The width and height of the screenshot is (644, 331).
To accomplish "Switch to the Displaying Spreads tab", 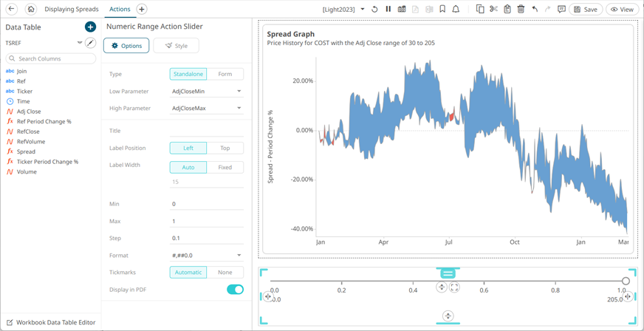I will point(71,10).
